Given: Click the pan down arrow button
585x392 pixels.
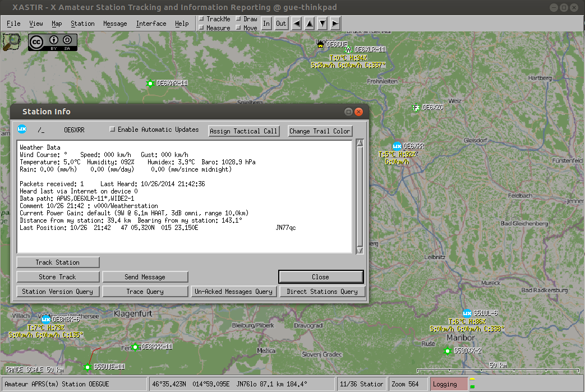Looking at the screenshot, I should (x=323, y=24).
